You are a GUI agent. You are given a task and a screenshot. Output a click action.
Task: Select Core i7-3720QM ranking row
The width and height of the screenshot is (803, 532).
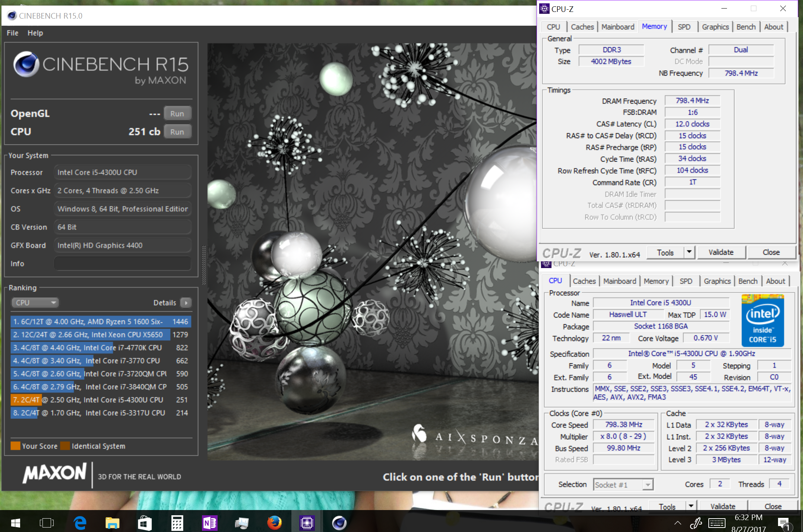tap(101, 373)
